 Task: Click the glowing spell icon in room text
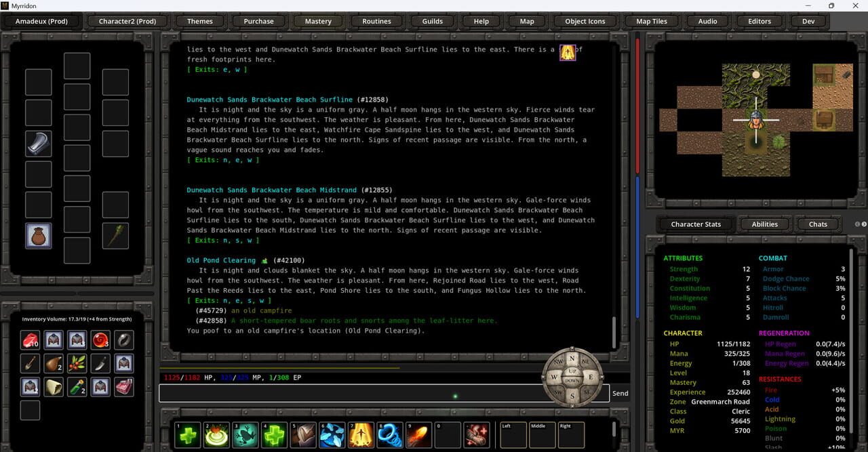coord(568,52)
